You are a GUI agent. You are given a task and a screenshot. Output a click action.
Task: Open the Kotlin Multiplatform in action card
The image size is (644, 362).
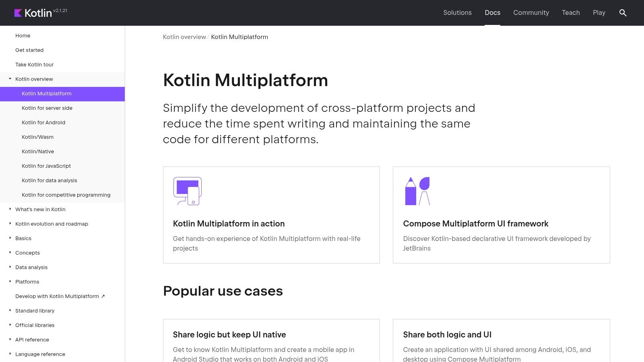click(x=271, y=215)
